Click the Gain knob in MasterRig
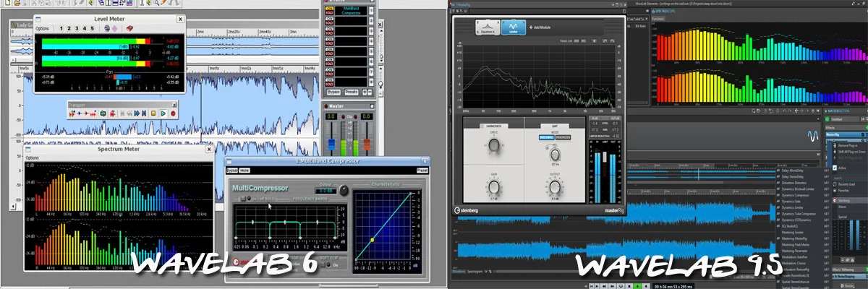 click(x=493, y=189)
